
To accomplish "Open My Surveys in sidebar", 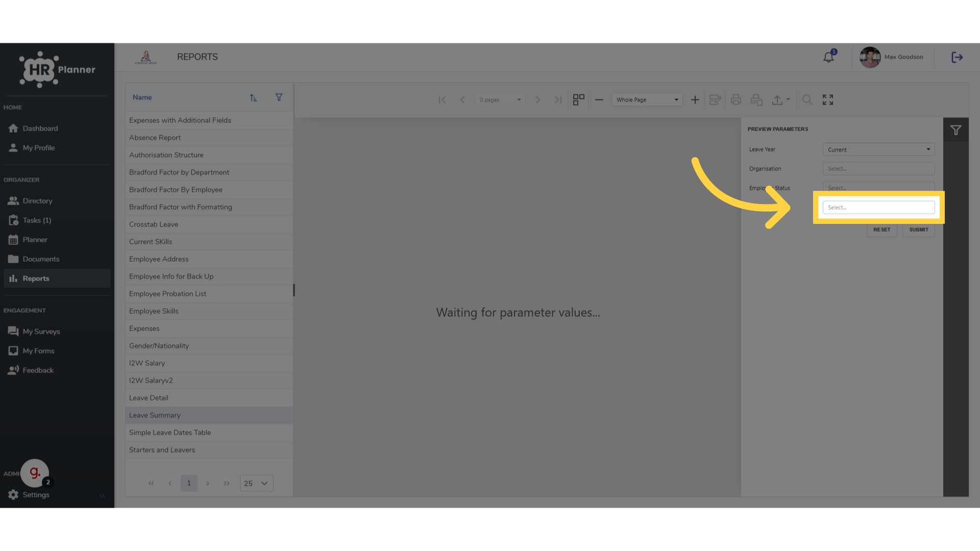I will point(57,332).
